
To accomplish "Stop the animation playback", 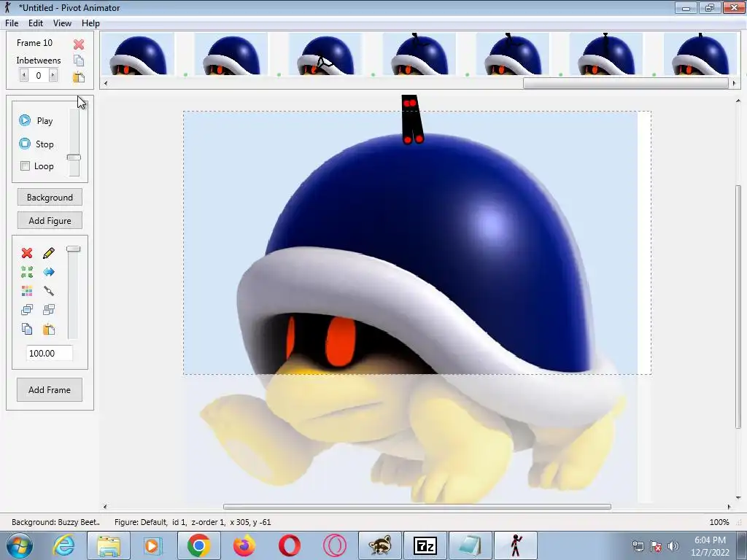I will tap(36, 144).
